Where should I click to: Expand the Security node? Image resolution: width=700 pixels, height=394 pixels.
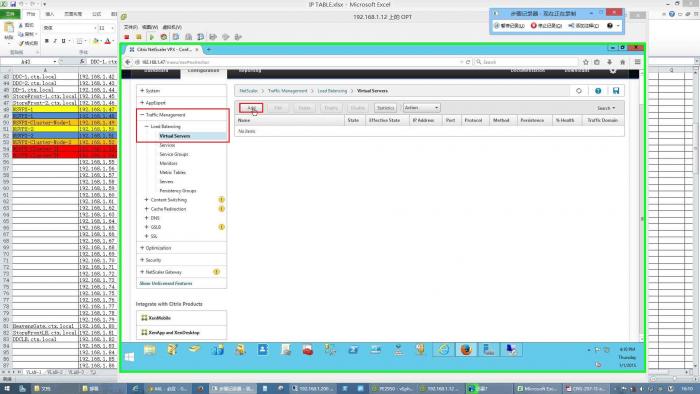(x=142, y=260)
